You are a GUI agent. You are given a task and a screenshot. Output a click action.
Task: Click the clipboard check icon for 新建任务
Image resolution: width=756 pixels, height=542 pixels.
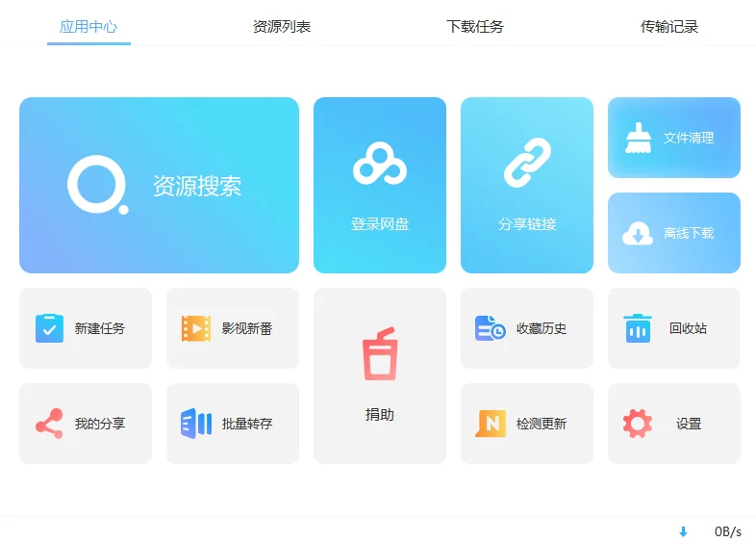pos(49,328)
